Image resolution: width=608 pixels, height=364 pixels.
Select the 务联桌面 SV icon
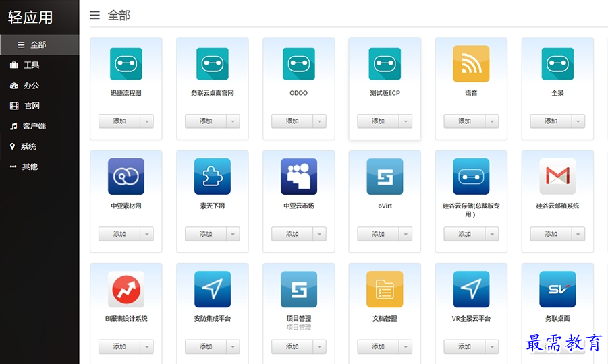[557, 289]
